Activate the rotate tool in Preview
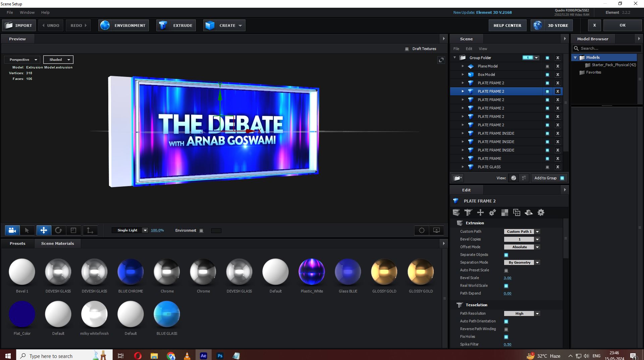This screenshot has width=644, height=360. (x=58, y=230)
